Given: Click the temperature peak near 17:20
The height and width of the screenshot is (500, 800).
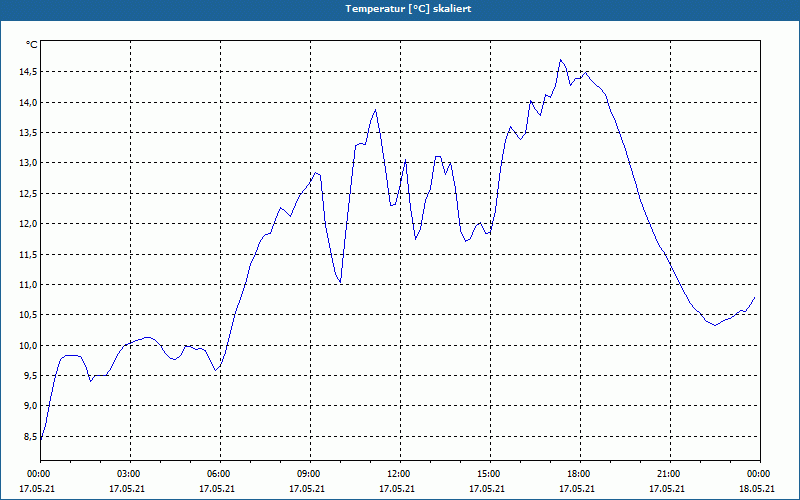Looking at the screenshot, I should (x=560, y=60).
